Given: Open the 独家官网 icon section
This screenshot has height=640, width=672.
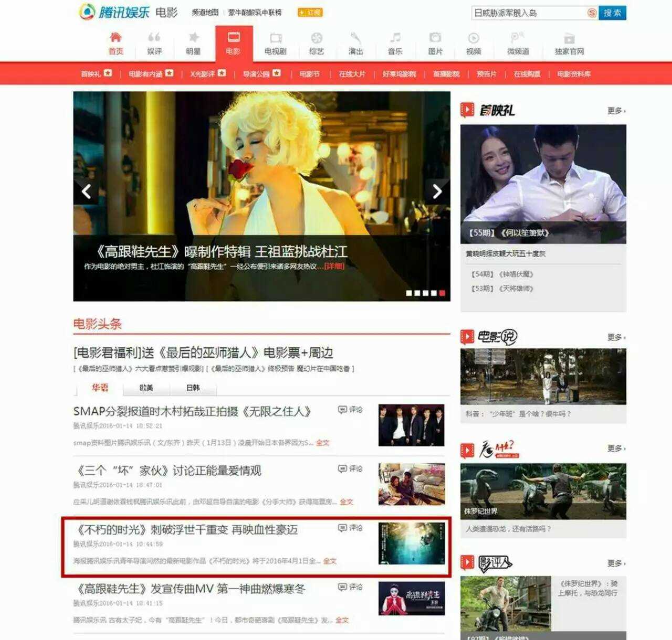Looking at the screenshot, I should click(x=569, y=44).
